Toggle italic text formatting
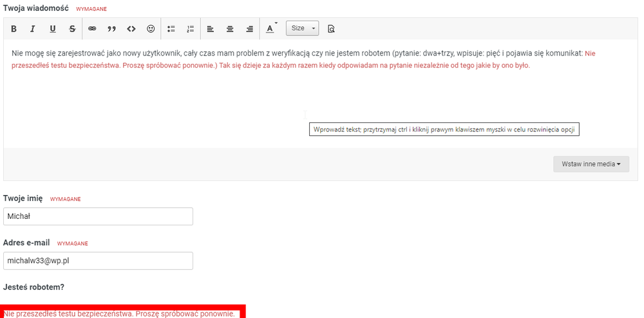The height and width of the screenshot is (318, 644). coord(33,29)
